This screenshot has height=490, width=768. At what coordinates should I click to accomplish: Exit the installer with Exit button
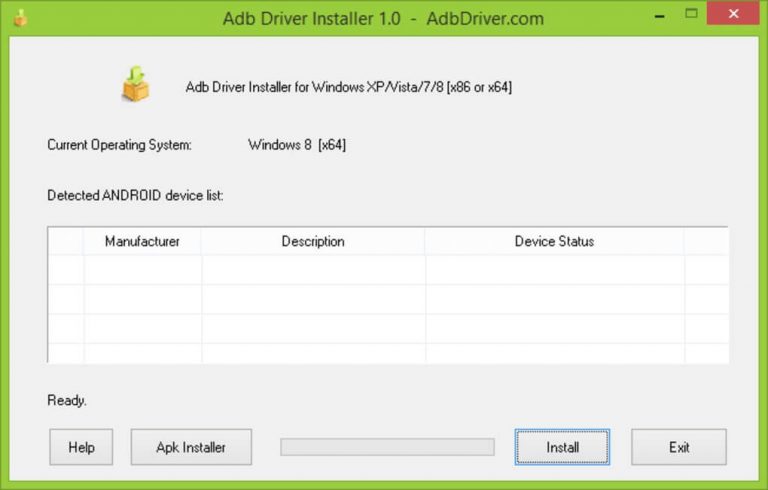click(679, 447)
